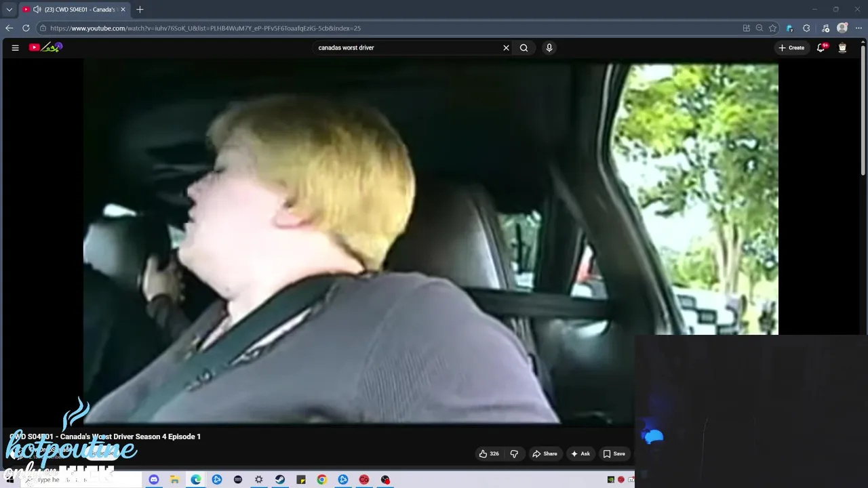Save video to a playlist

pos(614,453)
